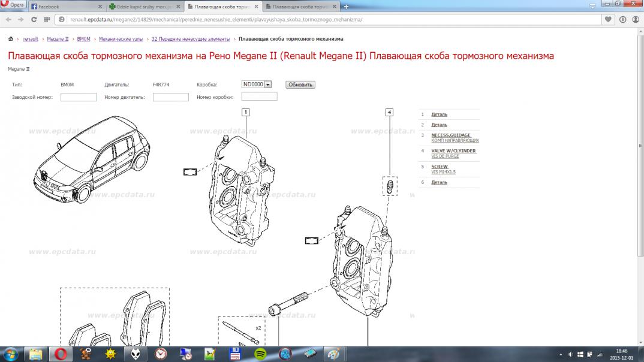Click the Megane II car illustration
This screenshot has height=362, width=644.
92,159
